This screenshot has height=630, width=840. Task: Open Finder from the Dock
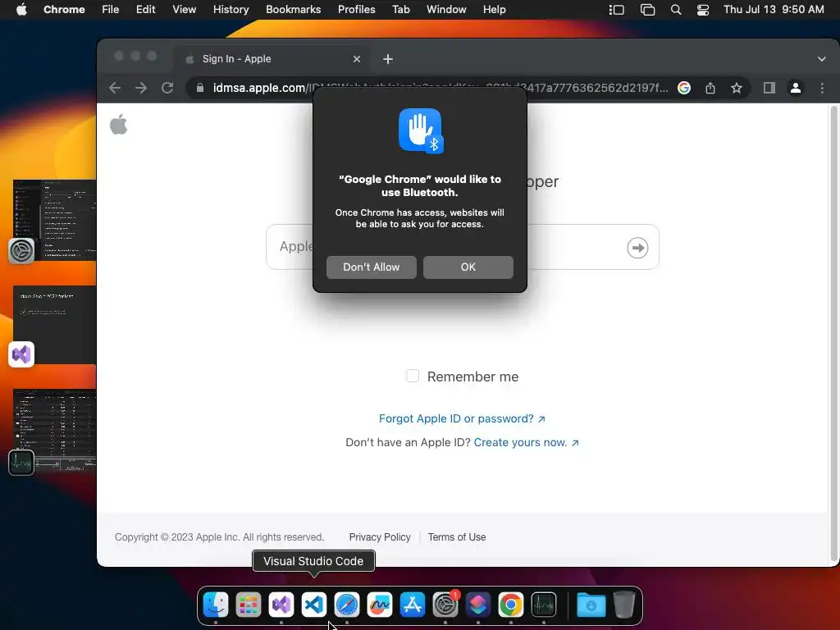tap(216, 605)
